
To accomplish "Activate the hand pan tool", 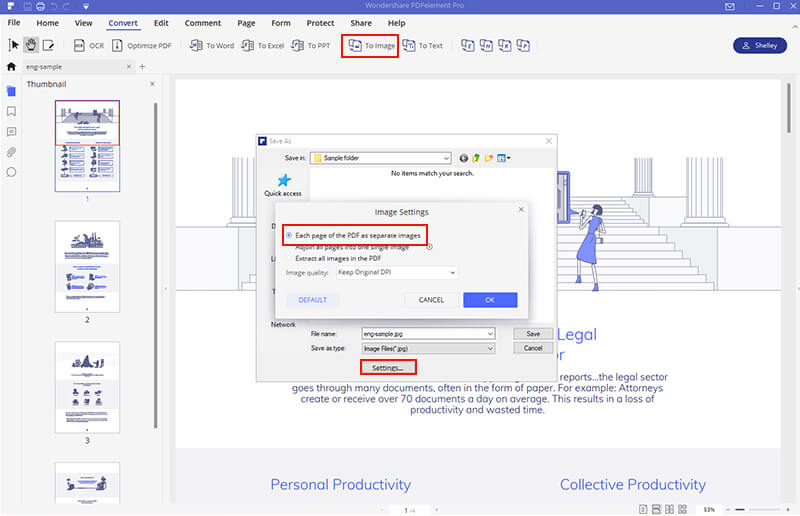I will 31,45.
